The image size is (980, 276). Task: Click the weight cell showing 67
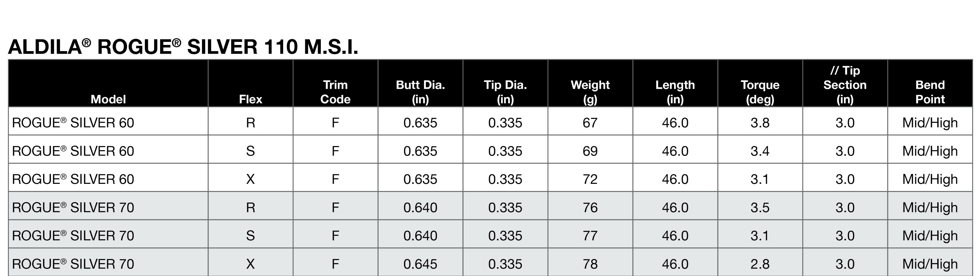590,123
